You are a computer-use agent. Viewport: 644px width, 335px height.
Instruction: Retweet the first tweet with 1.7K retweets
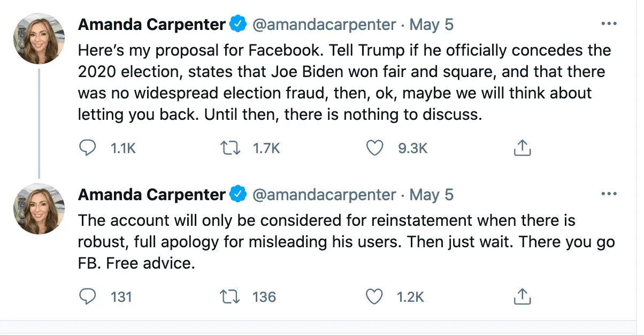click(229, 148)
